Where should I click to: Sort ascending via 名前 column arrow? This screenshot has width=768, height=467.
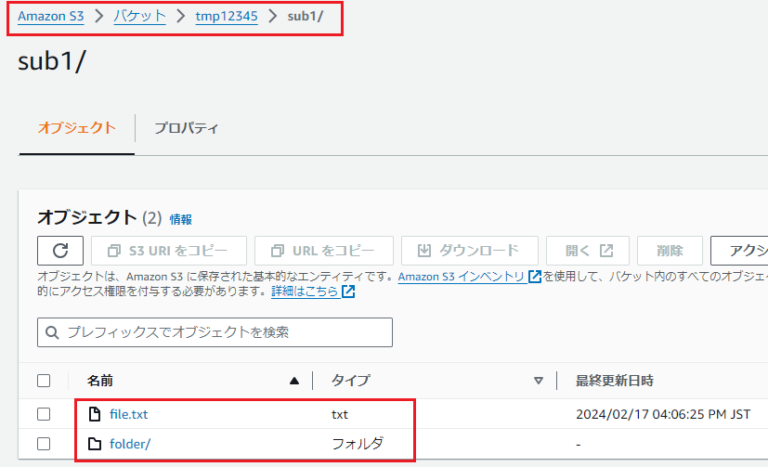[294, 381]
